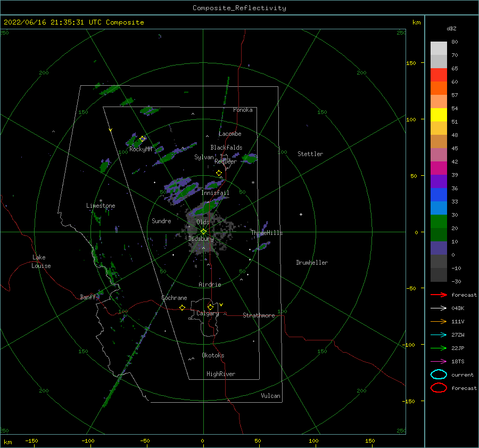
Task: Click the white plus marker north of Drumheller
Action: pyautogui.click(x=301, y=214)
